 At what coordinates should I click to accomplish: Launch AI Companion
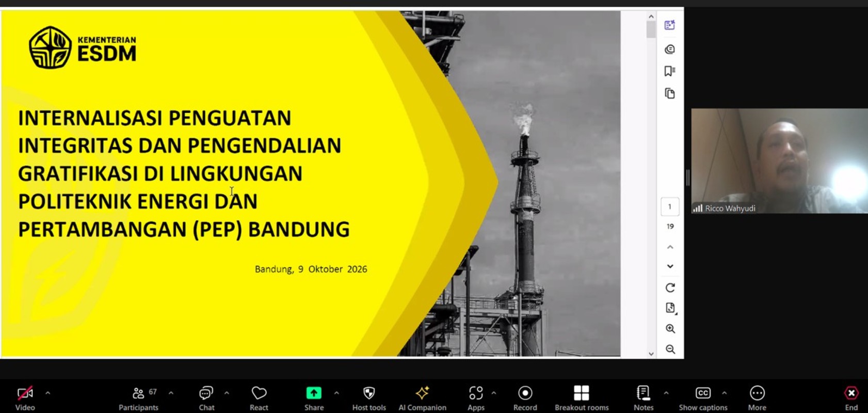tap(422, 399)
